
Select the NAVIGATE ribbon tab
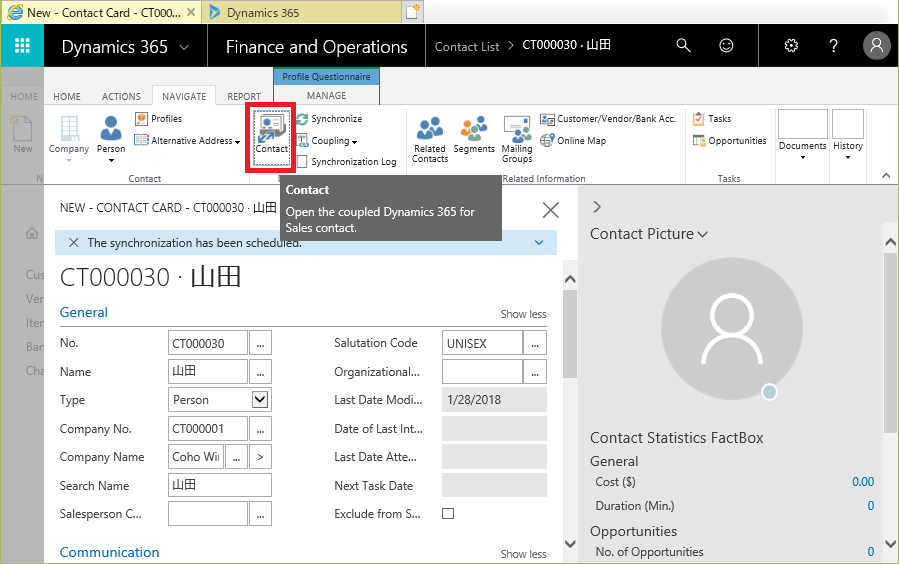pos(184,96)
